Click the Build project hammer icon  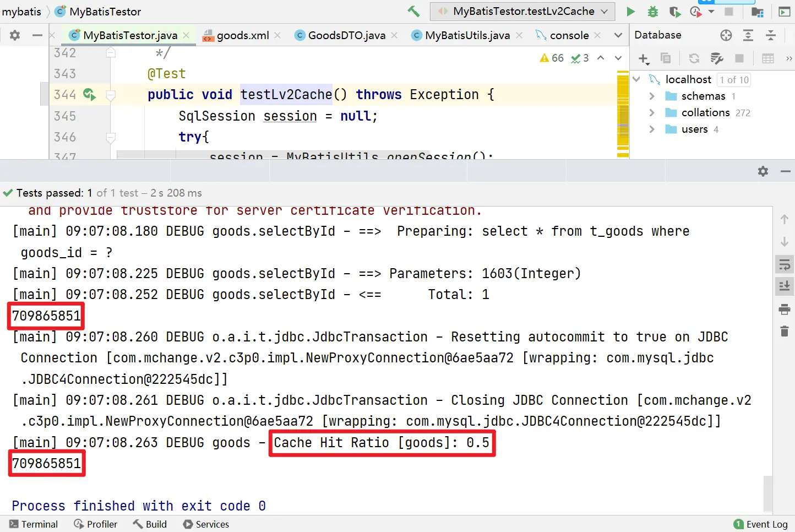click(413, 11)
